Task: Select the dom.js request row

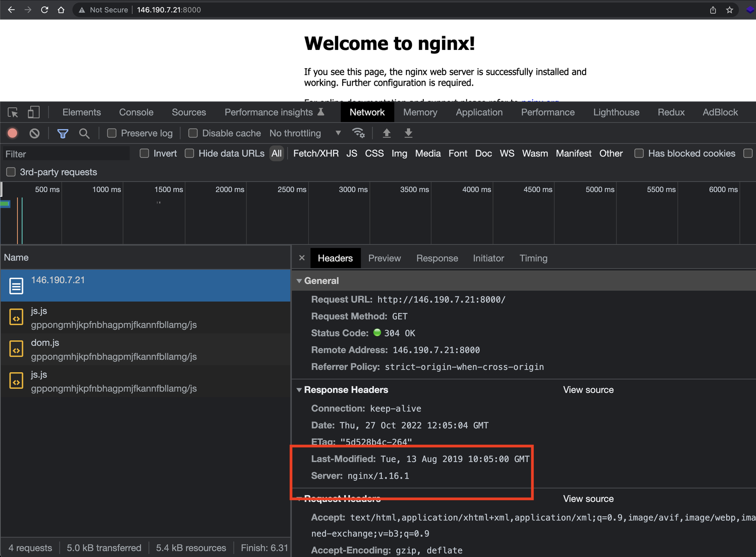Action: point(145,349)
